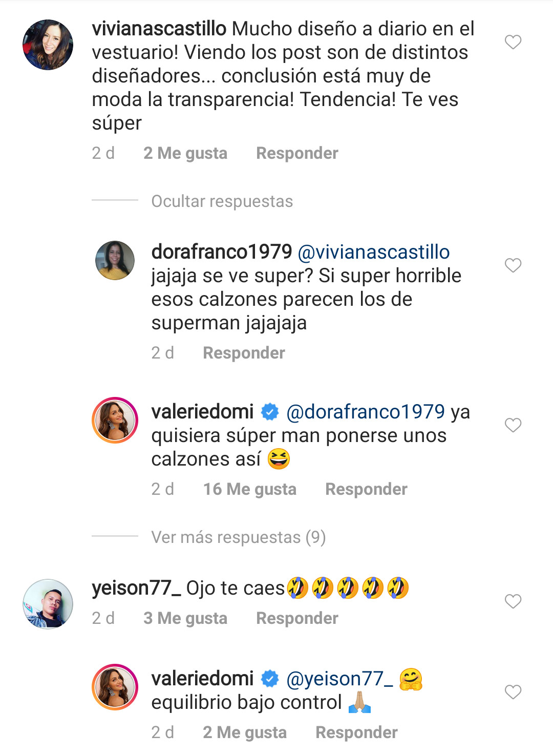Open yeison77_ profile photo

click(x=48, y=604)
